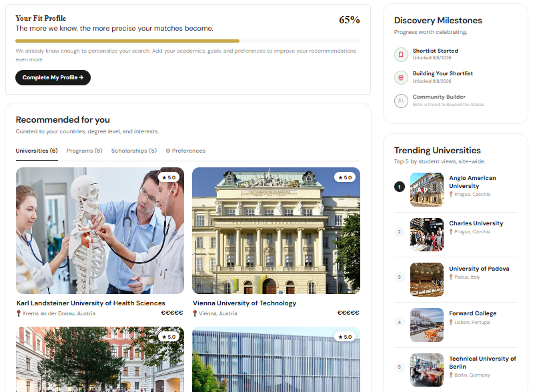Click the "Recommended for you" heading
This screenshot has height=392, width=535.
pyautogui.click(x=63, y=119)
